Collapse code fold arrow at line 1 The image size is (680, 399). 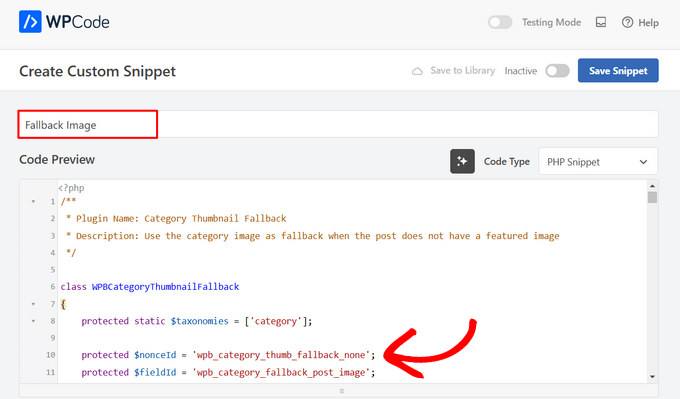pos(33,201)
